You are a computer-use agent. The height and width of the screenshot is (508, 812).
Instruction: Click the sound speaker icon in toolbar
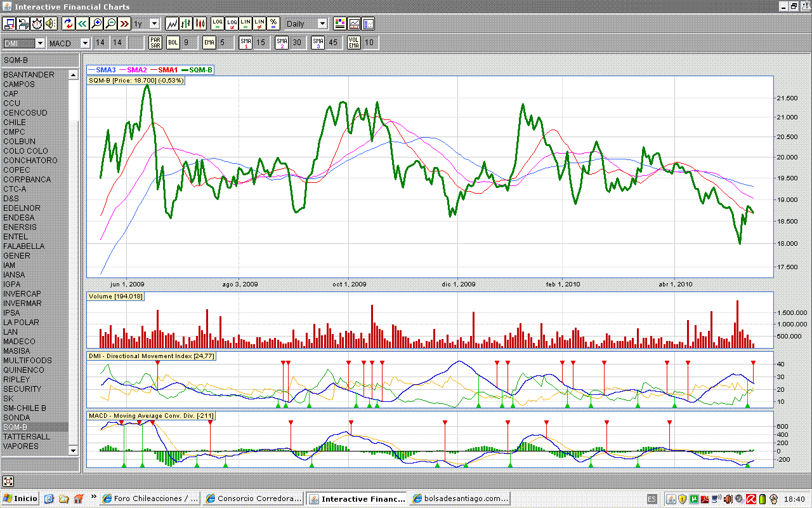pos(51,23)
